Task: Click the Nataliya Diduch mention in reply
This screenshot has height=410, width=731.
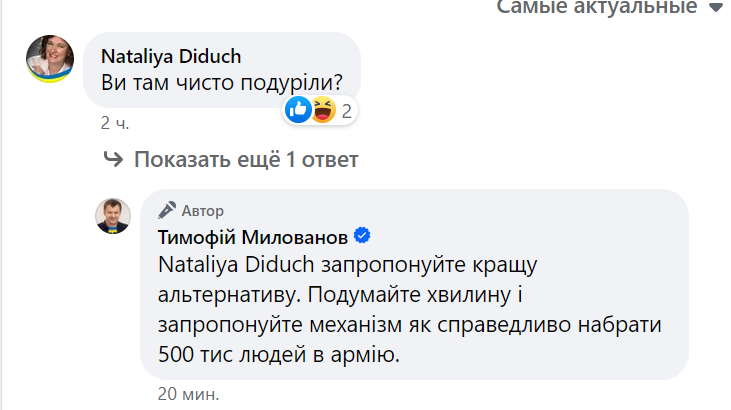Action: tap(238, 265)
